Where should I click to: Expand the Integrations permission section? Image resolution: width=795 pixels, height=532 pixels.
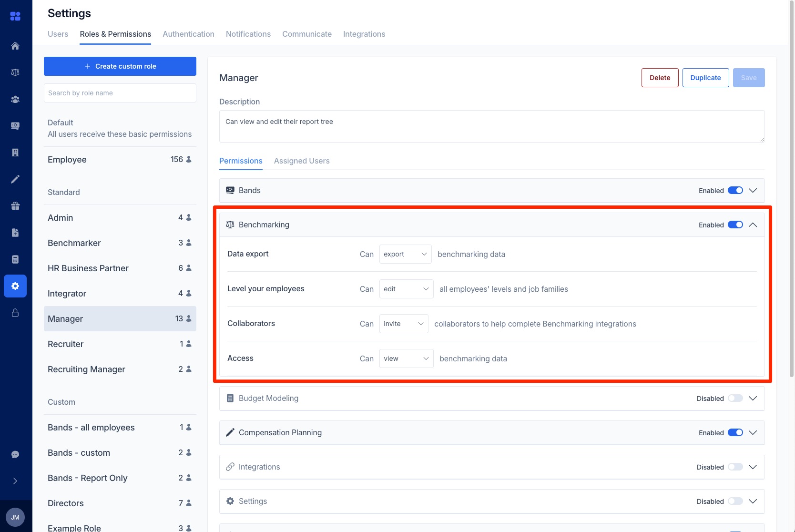(x=753, y=467)
